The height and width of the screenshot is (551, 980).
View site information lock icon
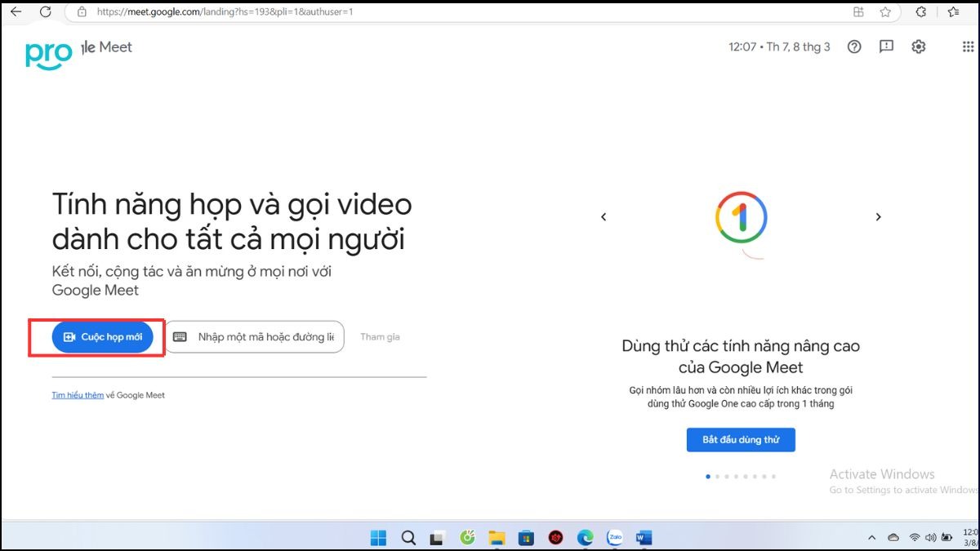81,12
